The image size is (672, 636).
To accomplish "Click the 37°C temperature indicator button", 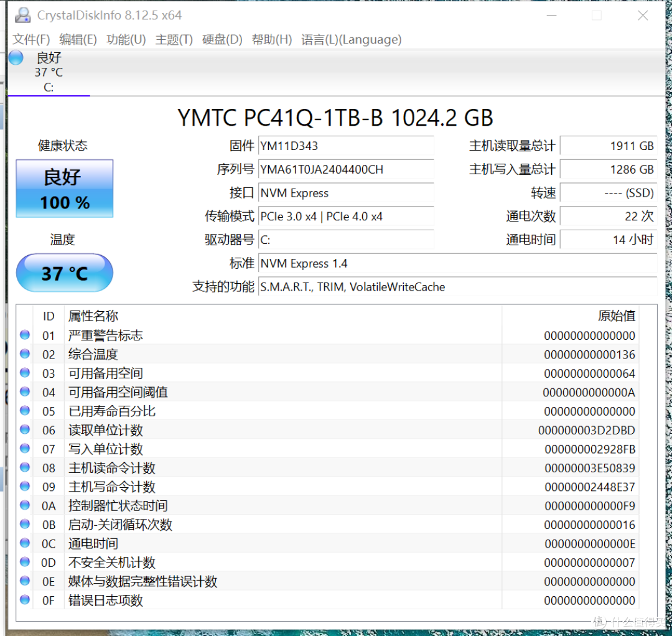I will pos(64,273).
